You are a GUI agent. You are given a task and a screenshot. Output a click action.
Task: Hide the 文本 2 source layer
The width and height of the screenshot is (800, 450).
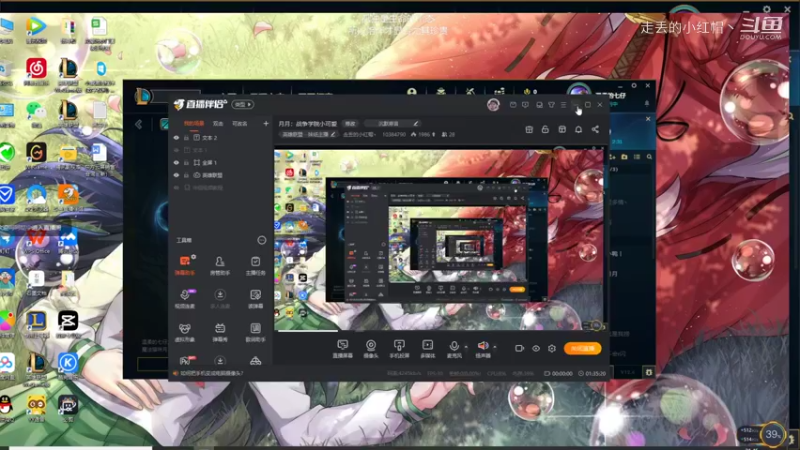pos(177,138)
